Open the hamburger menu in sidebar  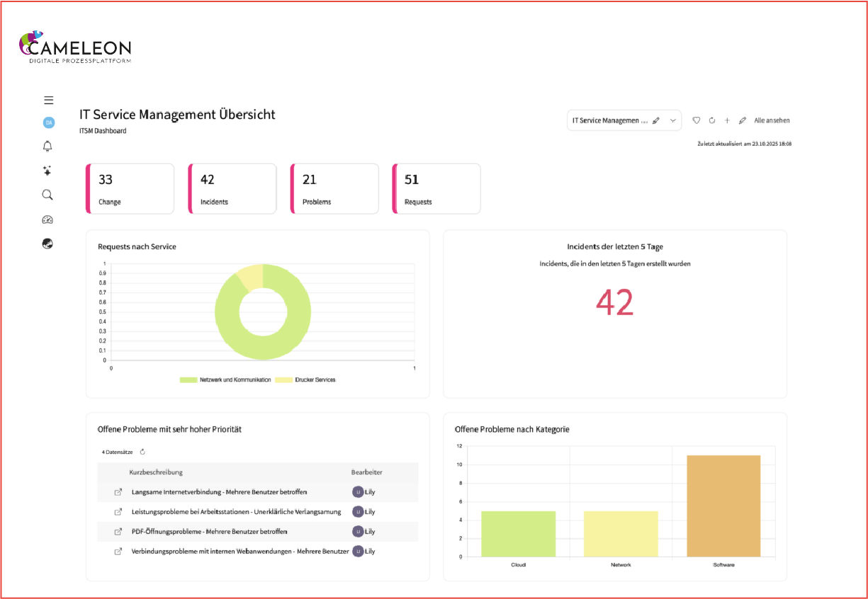48,101
